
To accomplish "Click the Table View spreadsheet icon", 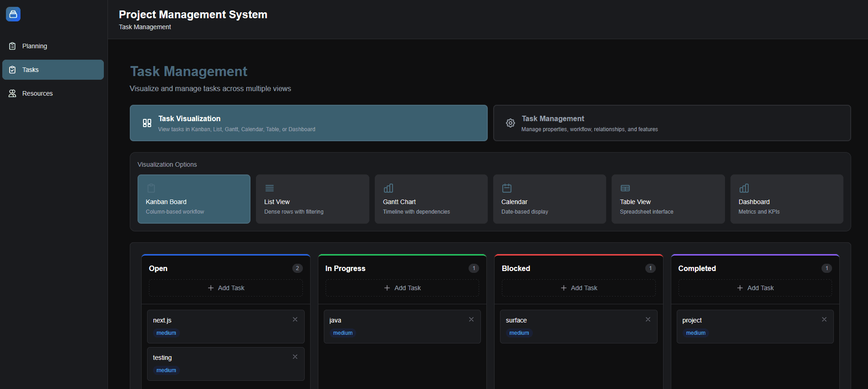I will tap(625, 188).
